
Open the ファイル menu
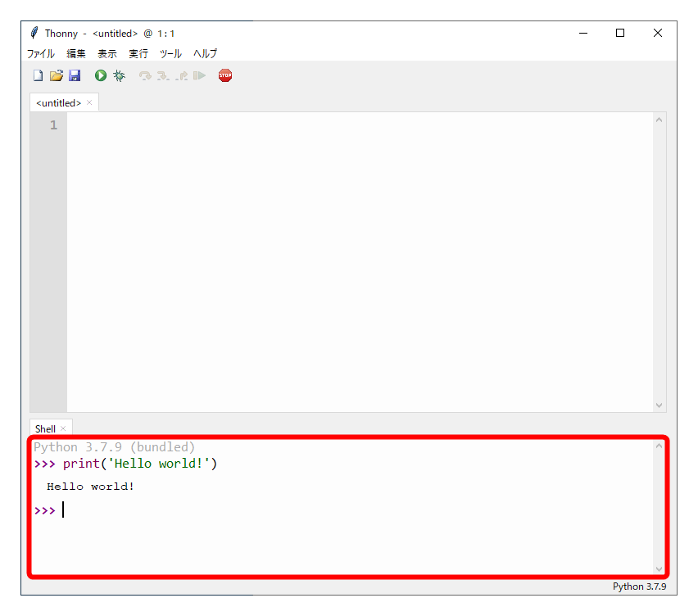[40, 53]
